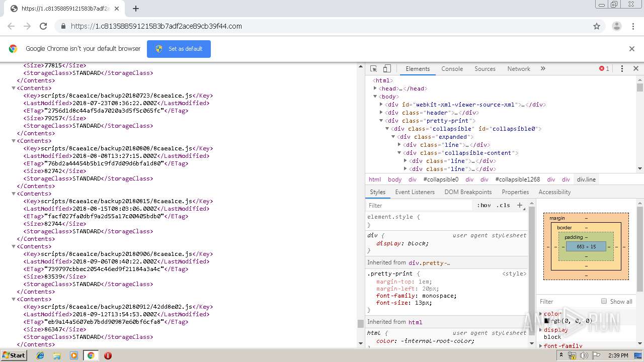This screenshot has height=362, width=644.
Task: Open the network tray icon
Action: (572, 355)
